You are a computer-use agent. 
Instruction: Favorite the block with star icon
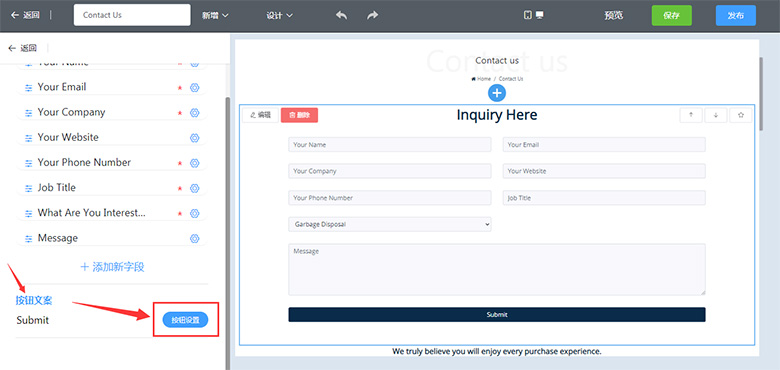[x=741, y=115]
